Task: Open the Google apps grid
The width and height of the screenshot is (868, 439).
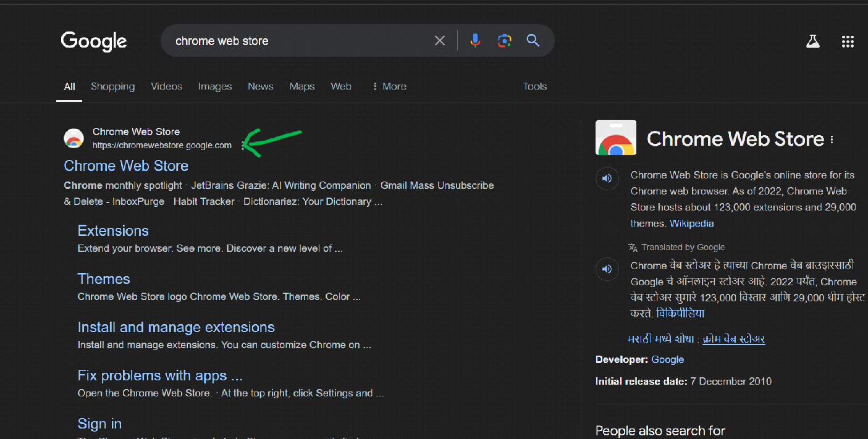Action: [x=848, y=41]
